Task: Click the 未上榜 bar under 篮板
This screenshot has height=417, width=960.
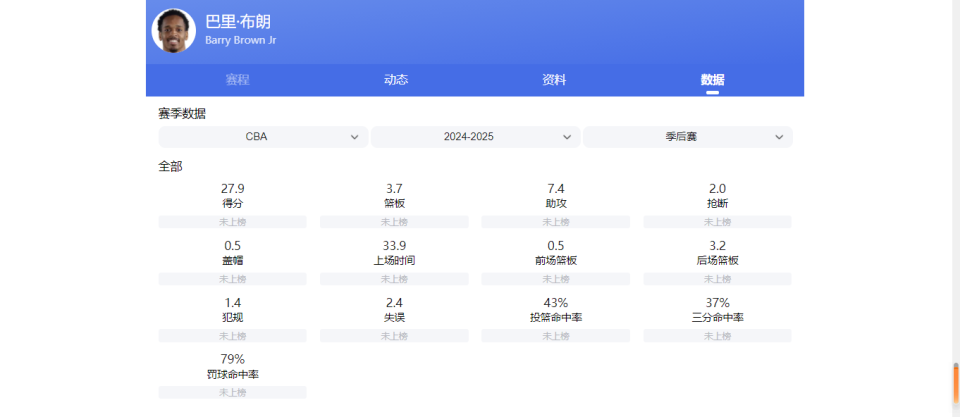Action: coord(394,222)
